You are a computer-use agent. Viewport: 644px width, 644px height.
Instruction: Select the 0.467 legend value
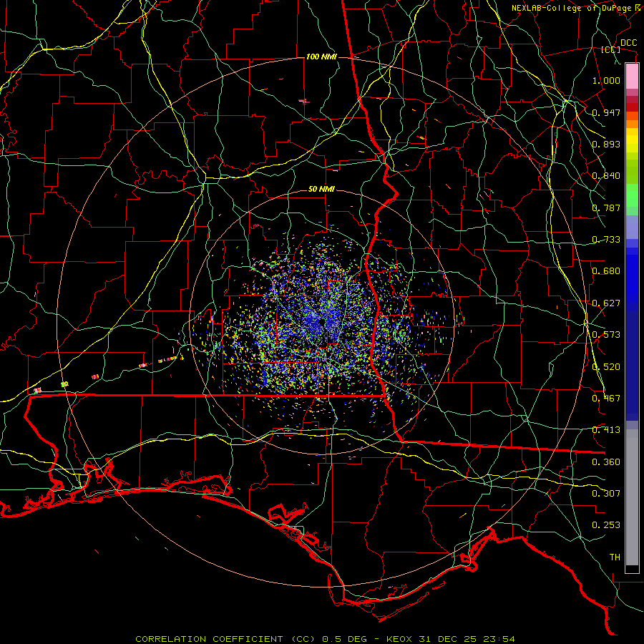(x=606, y=399)
